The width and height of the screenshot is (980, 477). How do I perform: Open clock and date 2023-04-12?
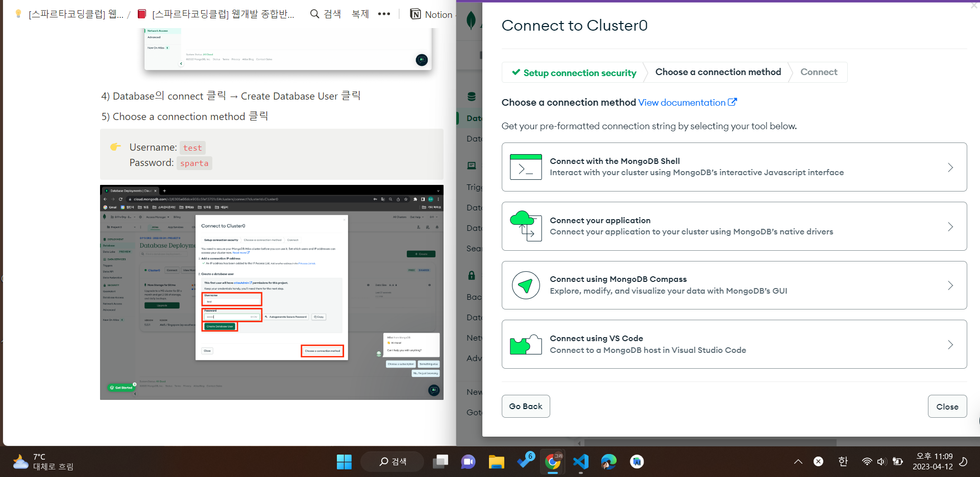click(x=933, y=462)
